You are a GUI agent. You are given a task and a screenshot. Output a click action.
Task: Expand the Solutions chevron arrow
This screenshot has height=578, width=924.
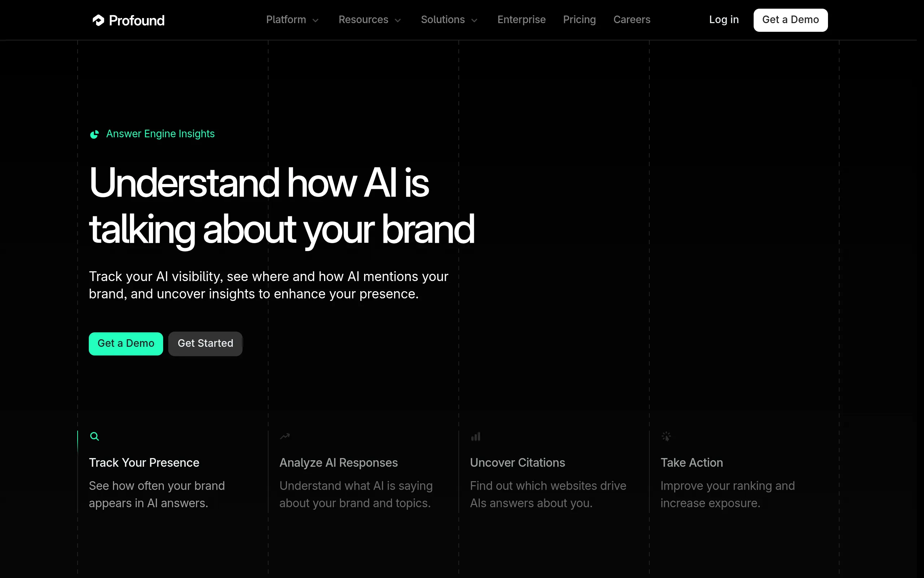474,20
